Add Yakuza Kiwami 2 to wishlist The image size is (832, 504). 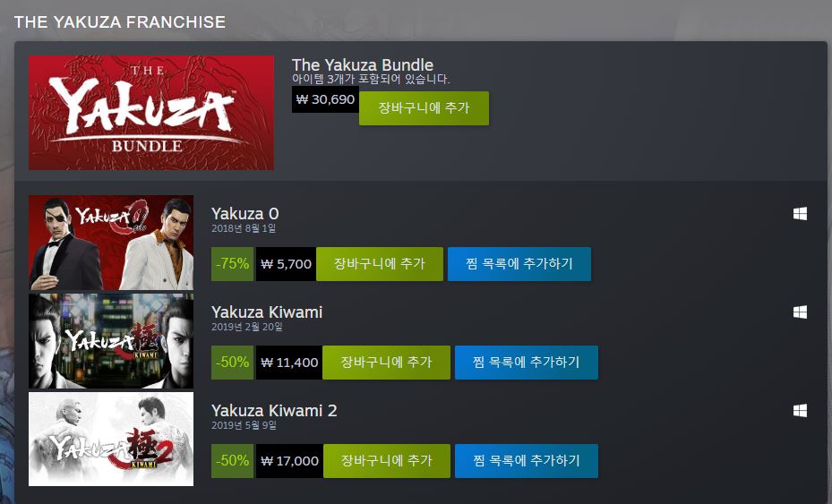[x=527, y=461]
